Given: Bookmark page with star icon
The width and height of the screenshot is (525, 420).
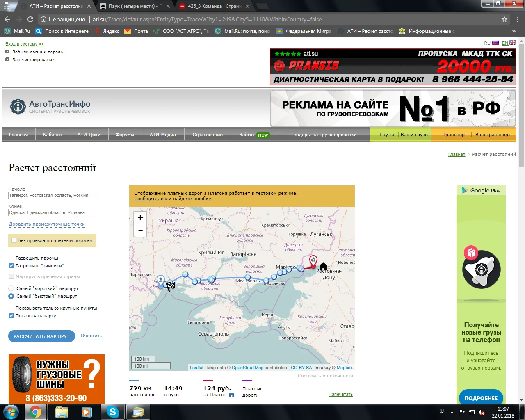Looking at the screenshot, I should pos(504,19).
